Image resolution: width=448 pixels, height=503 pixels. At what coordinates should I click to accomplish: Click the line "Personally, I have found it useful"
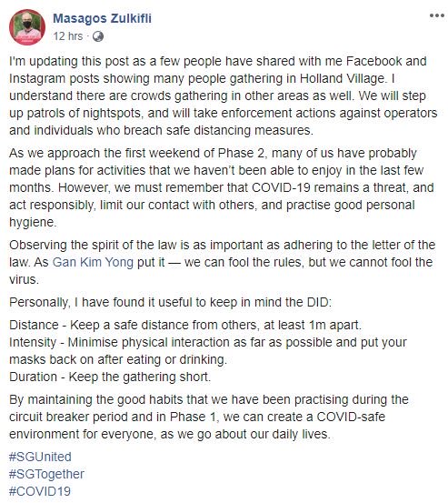coord(171,303)
